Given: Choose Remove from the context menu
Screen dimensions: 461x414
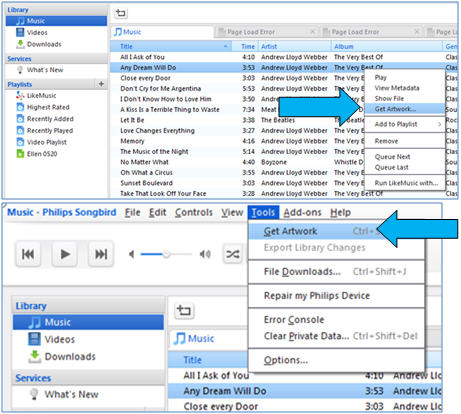Looking at the screenshot, I should pyautogui.click(x=405, y=141).
